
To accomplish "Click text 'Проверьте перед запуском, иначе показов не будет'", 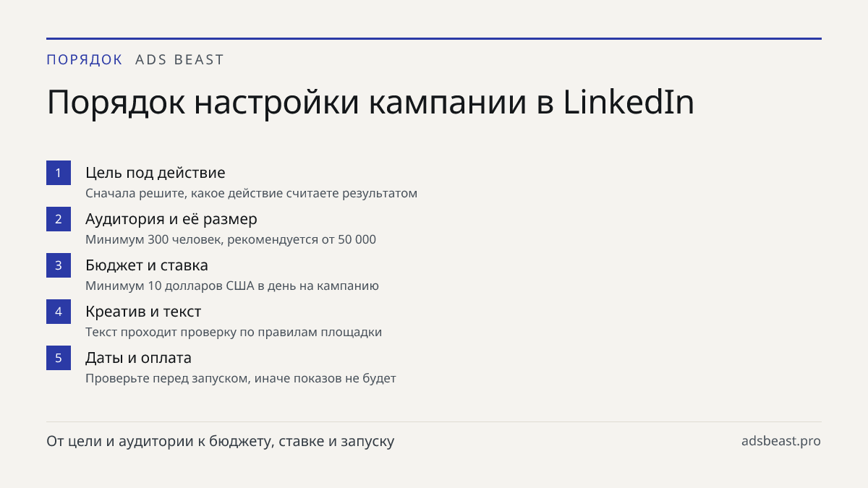I will (x=241, y=379).
